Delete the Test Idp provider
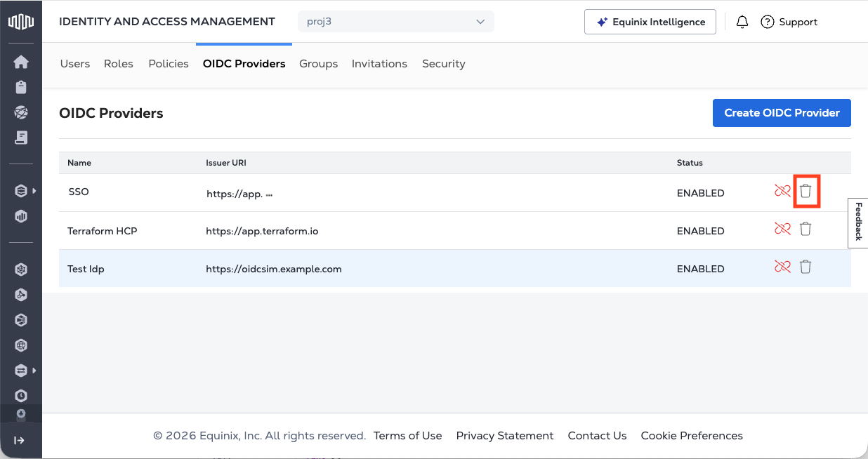 [805, 267]
